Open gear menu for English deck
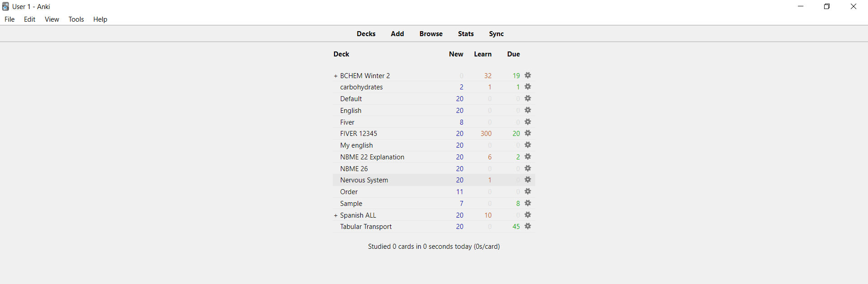868x284 pixels. click(x=528, y=110)
